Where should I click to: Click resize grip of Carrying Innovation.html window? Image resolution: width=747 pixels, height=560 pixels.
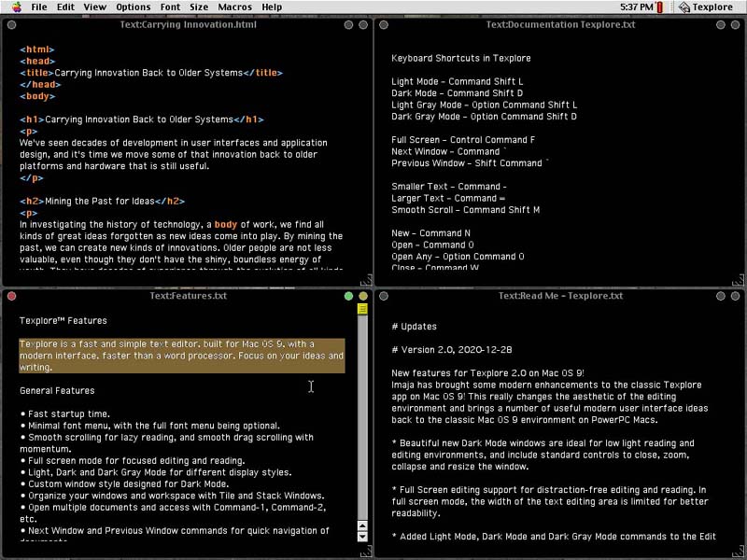tap(366, 280)
